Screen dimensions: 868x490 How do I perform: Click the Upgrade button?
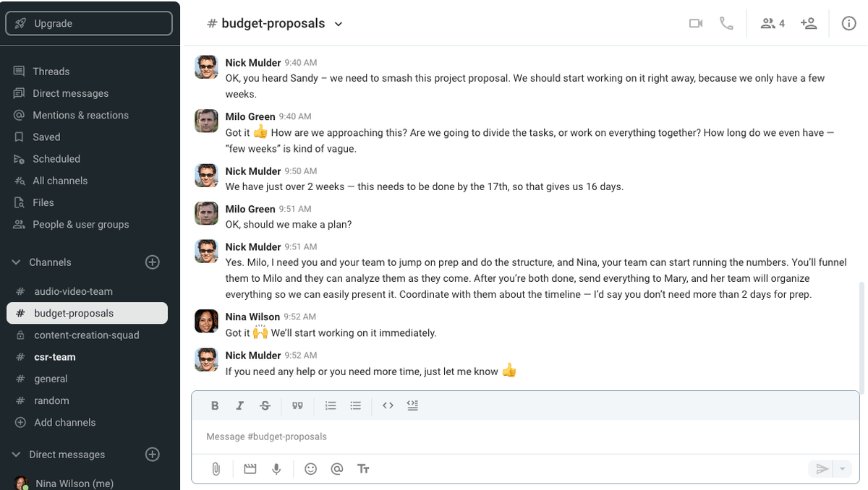[x=89, y=23]
